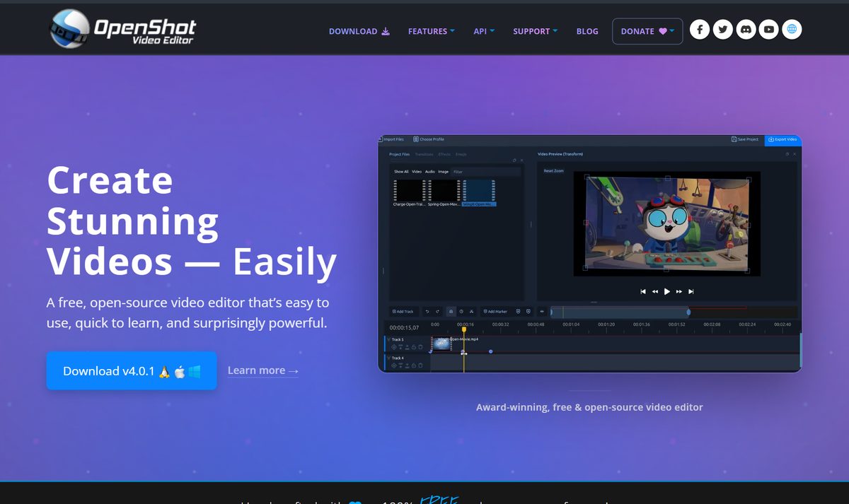
Task: Open the OpenShot Twitter icon
Action: pyautogui.click(x=722, y=30)
